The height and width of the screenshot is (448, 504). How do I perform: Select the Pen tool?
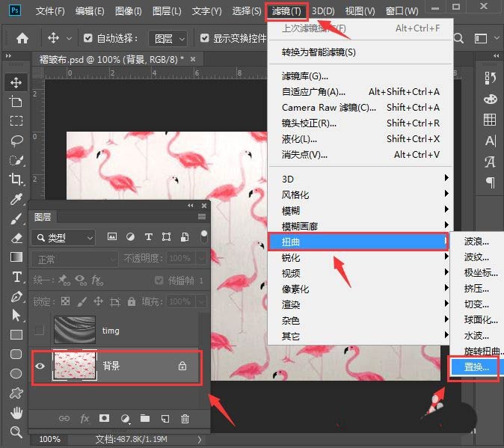click(x=16, y=296)
